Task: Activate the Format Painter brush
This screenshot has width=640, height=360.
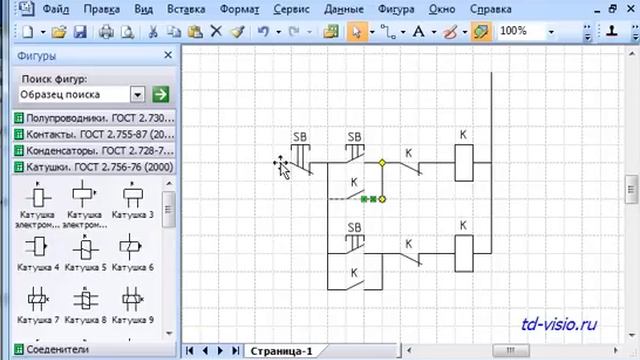Action: point(238,31)
